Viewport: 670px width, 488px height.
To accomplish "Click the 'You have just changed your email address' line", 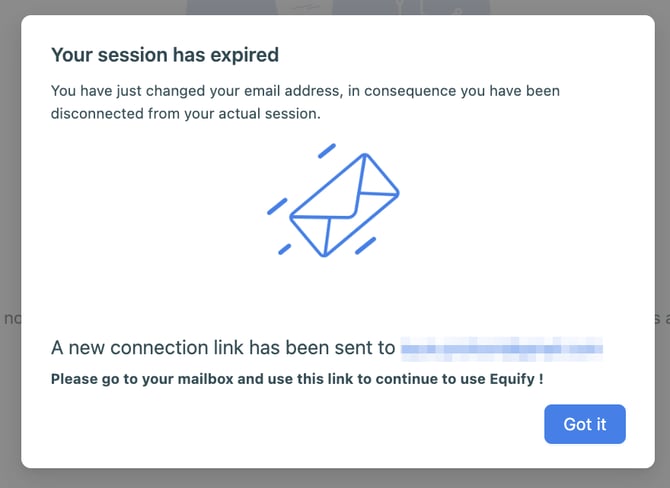I will coord(305,91).
